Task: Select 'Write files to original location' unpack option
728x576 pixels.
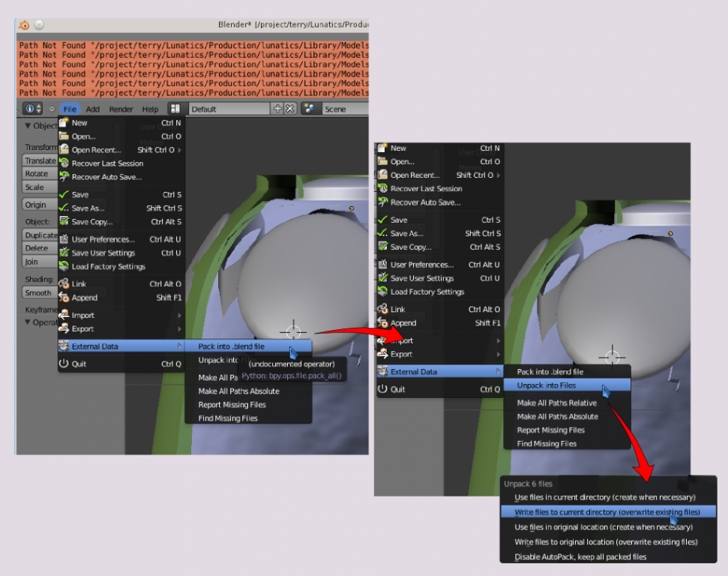Action: click(x=608, y=541)
